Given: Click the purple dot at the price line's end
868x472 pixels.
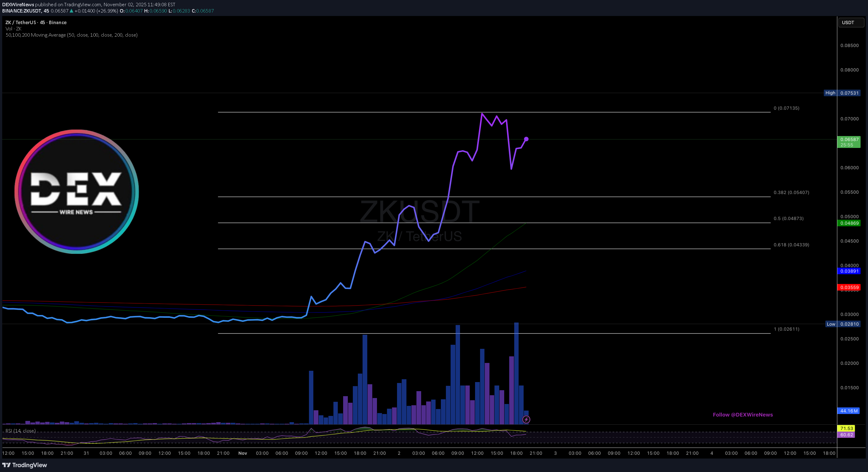Looking at the screenshot, I should coord(526,139).
